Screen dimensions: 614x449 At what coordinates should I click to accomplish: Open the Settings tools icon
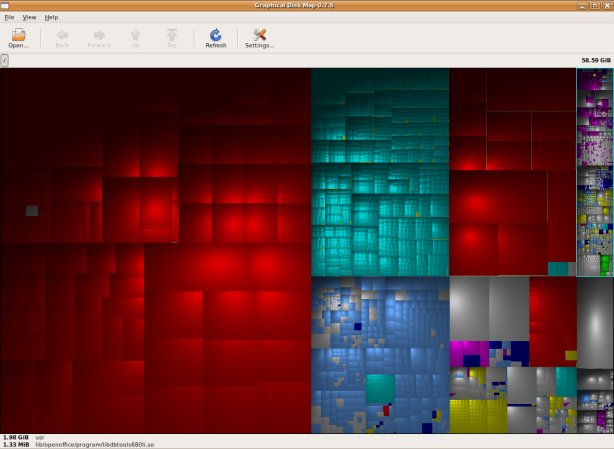[259, 36]
